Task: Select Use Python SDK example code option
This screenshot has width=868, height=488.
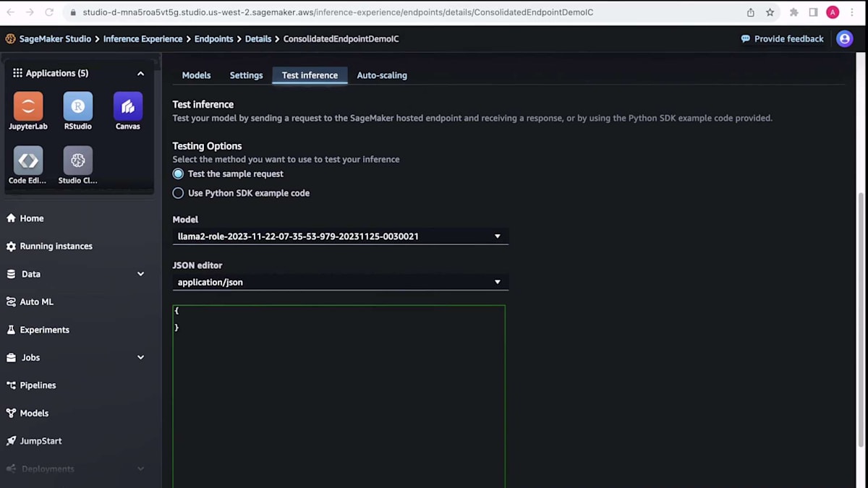Action: [178, 194]
